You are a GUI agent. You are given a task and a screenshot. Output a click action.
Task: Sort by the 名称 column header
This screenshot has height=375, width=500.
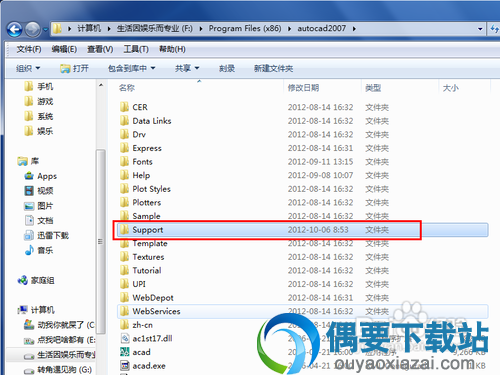click(127, 88)
